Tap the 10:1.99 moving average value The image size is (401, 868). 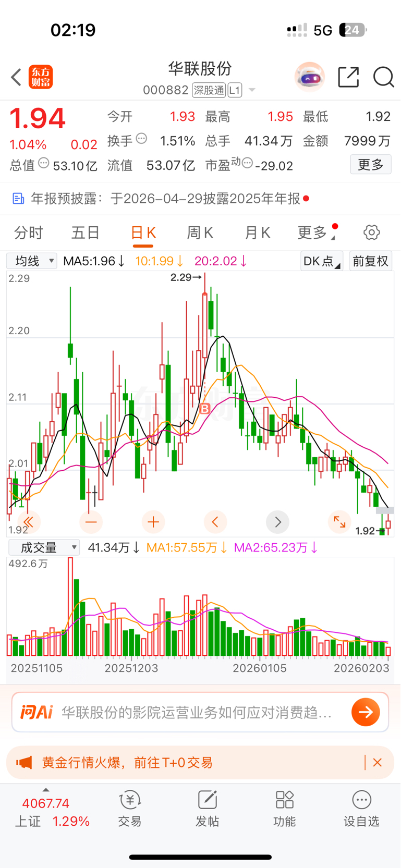[160, 261]
